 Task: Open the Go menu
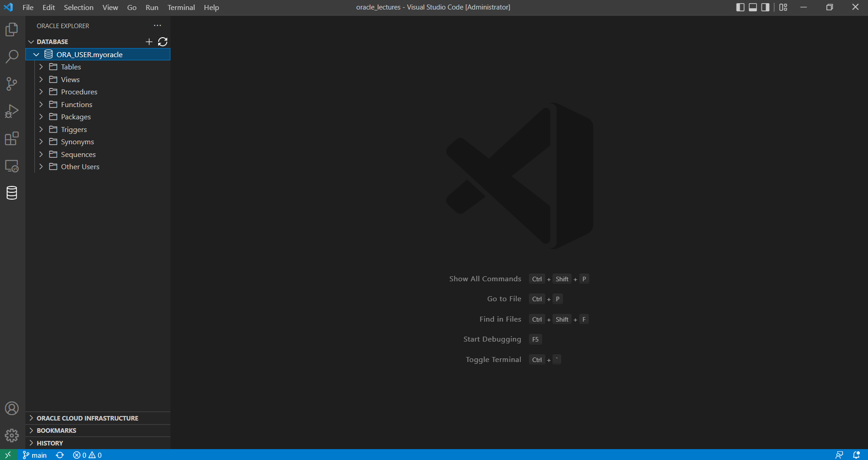coord(132,7)
